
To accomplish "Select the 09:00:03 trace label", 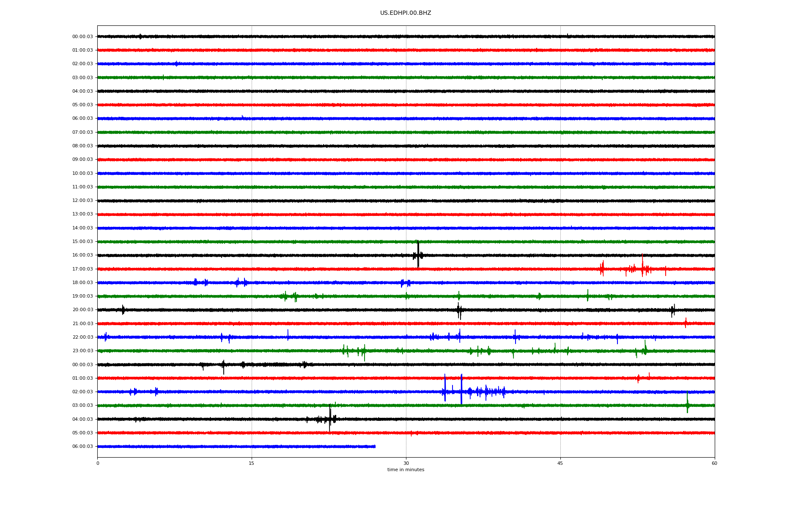I will tap(82, 160).
